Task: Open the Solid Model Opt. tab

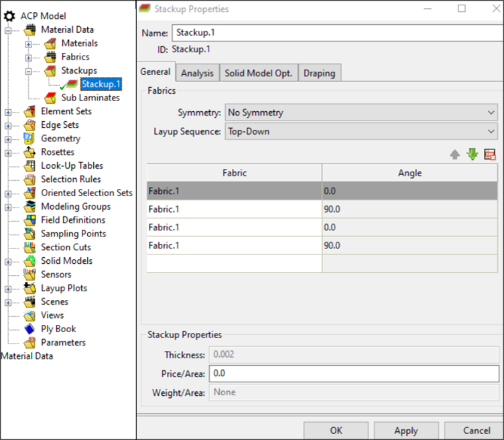Action: point(259,73)
